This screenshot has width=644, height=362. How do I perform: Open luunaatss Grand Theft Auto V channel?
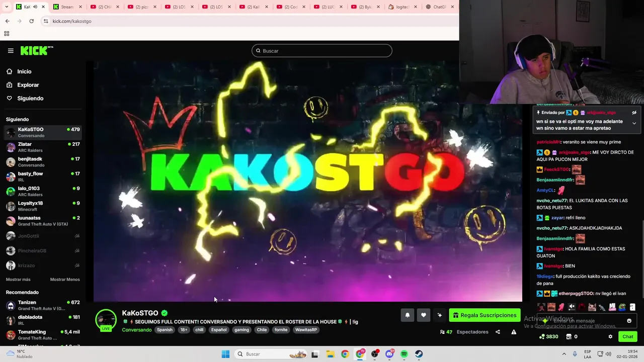tap(43, 221)
